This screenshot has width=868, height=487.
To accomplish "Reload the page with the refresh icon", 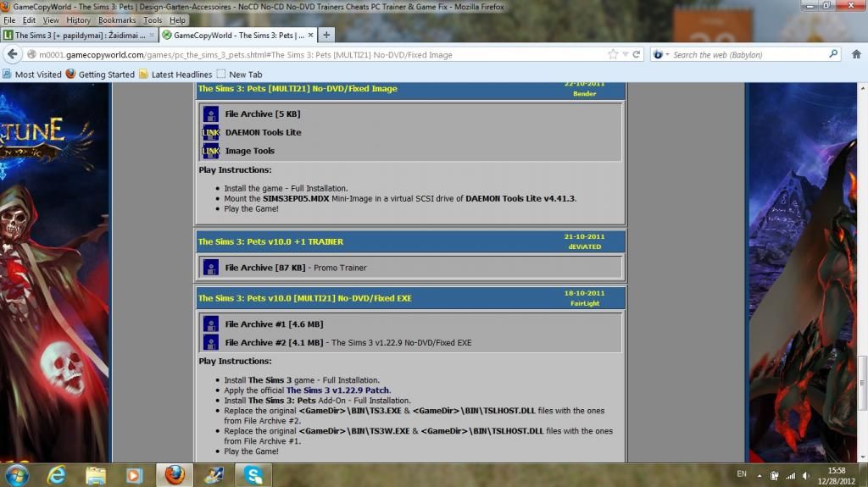I will 637,54.
